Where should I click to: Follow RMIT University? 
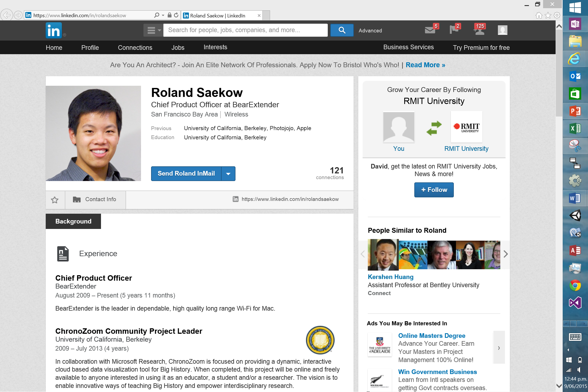pyautogui.click(x=434, y=190)
